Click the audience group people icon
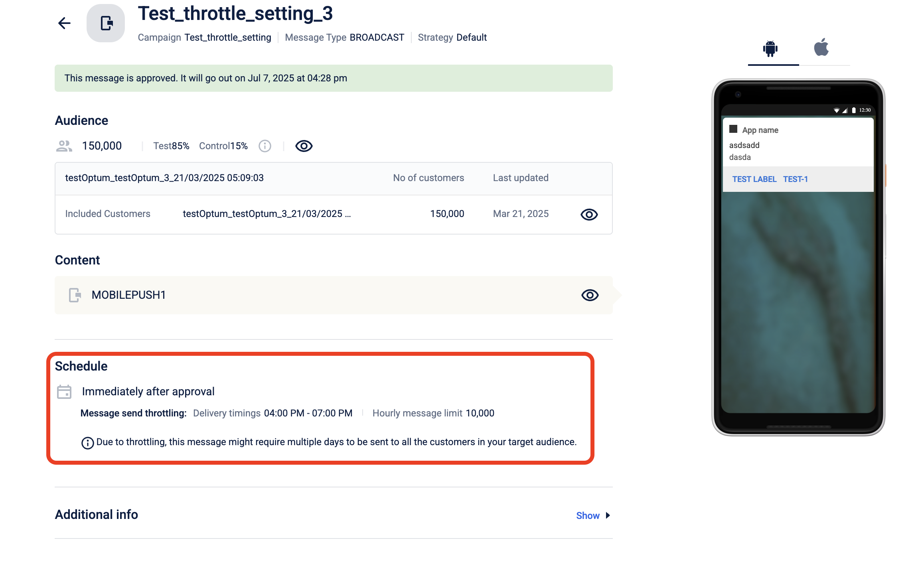Screen dimensions: 924x568 coord(64,146)
